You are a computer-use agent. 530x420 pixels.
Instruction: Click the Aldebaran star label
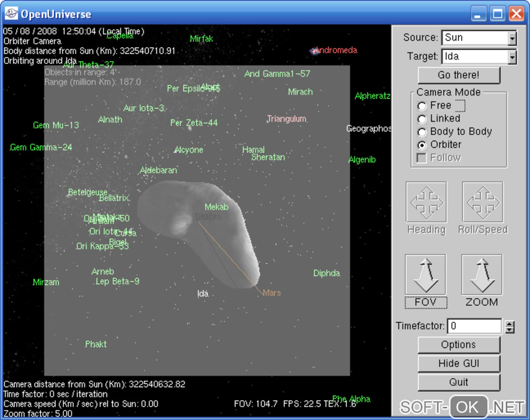(158, 170)
